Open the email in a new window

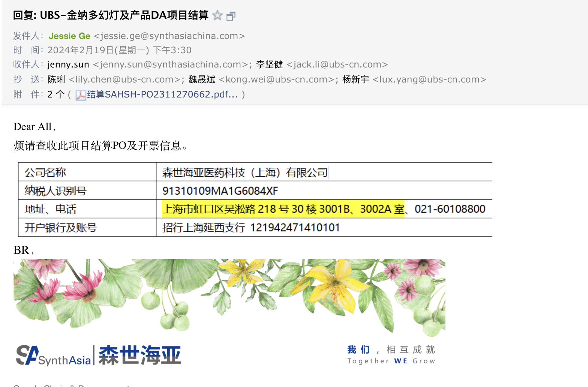tap(231, 16)
